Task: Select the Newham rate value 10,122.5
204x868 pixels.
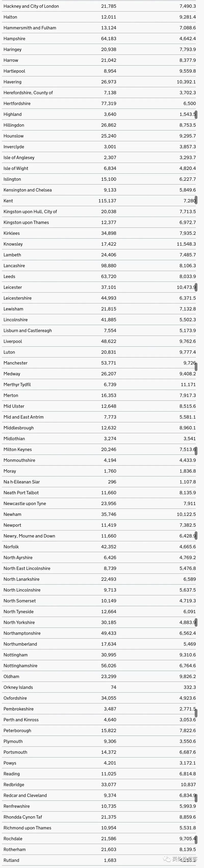Action: point(186,514)
